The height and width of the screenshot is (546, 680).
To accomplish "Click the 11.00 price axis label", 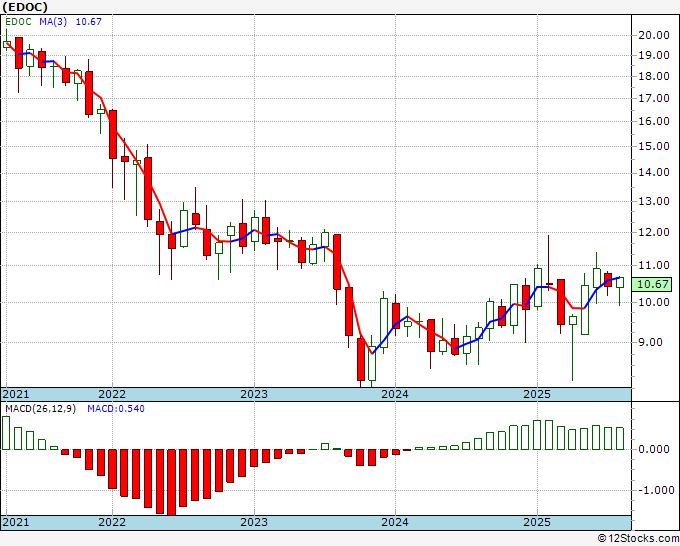I will pyautogui.click(x=654, y=265).
